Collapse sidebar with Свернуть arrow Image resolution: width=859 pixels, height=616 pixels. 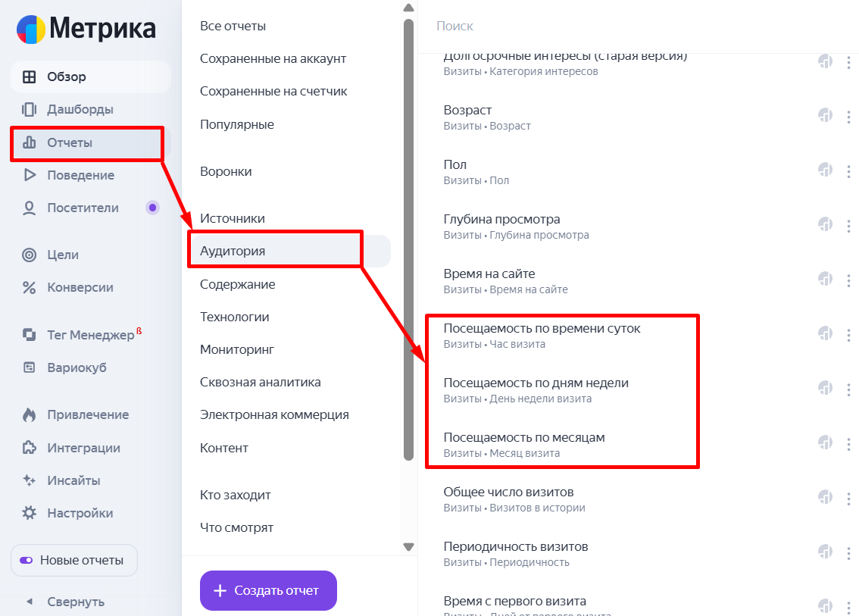[30, 602]
